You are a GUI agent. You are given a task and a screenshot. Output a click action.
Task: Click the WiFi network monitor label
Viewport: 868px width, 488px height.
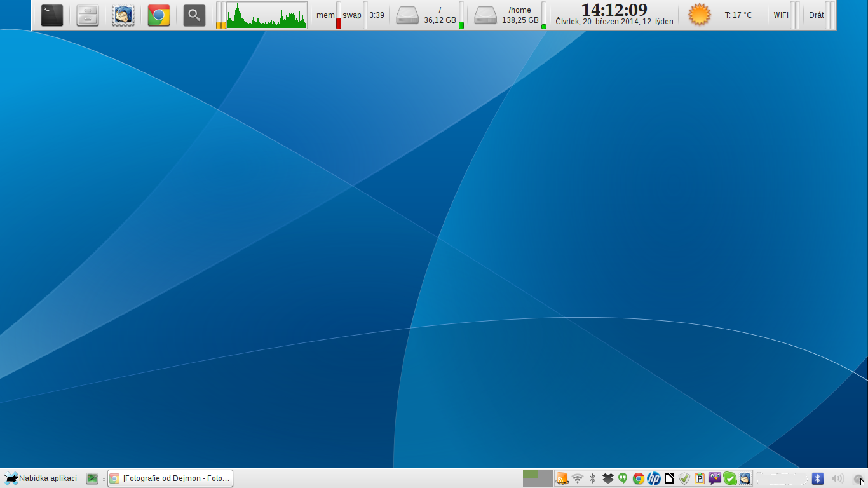pyautogui.click(x=781, y=15)
